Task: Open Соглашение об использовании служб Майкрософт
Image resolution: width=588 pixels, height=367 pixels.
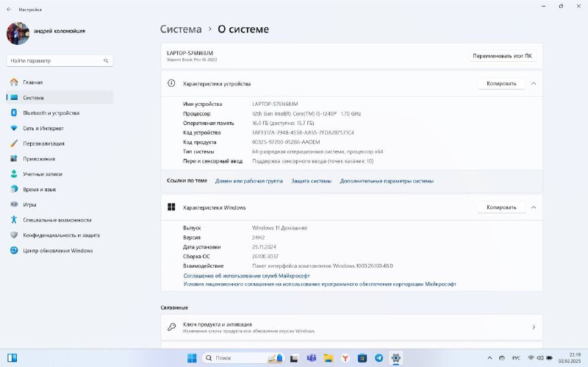Action: coord(246,276)
